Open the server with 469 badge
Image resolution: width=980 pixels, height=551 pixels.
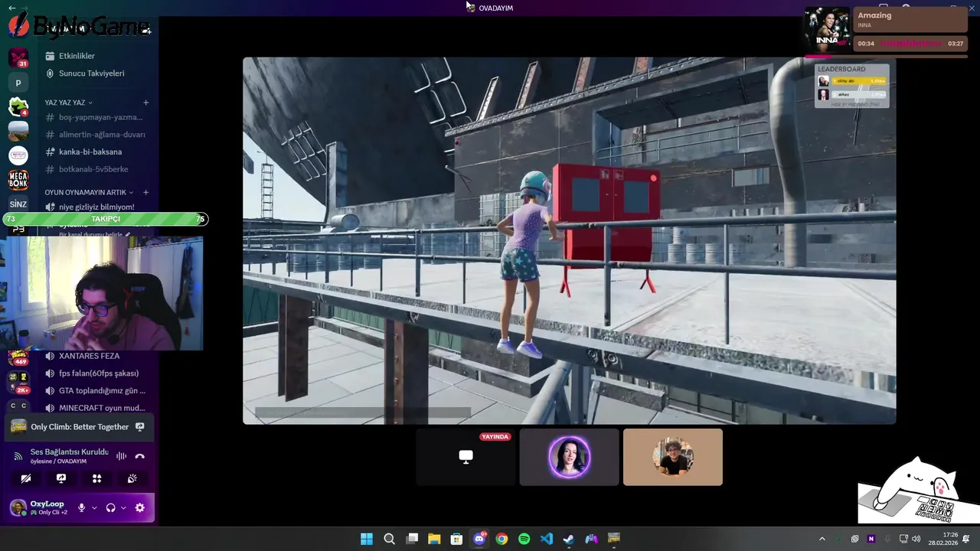click(x=18, y=357)
